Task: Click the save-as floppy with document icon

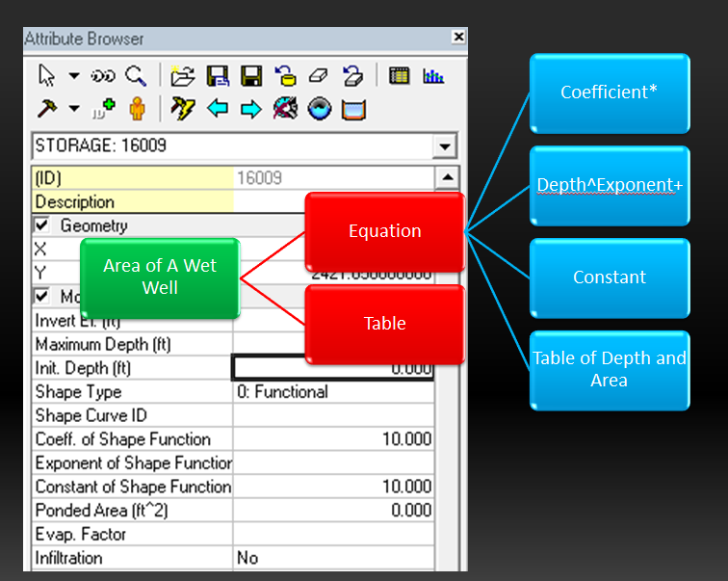Action: click(x=218, y=76)
